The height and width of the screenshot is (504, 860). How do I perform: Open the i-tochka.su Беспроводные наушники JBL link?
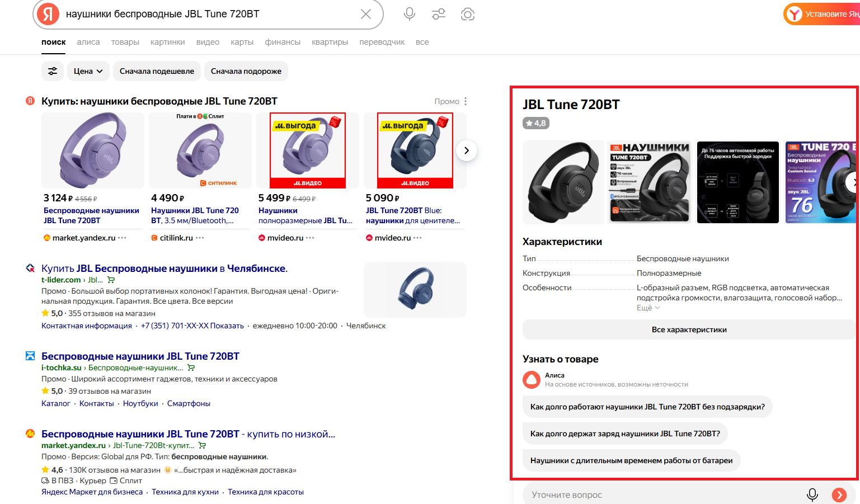(x=140, y=356)
